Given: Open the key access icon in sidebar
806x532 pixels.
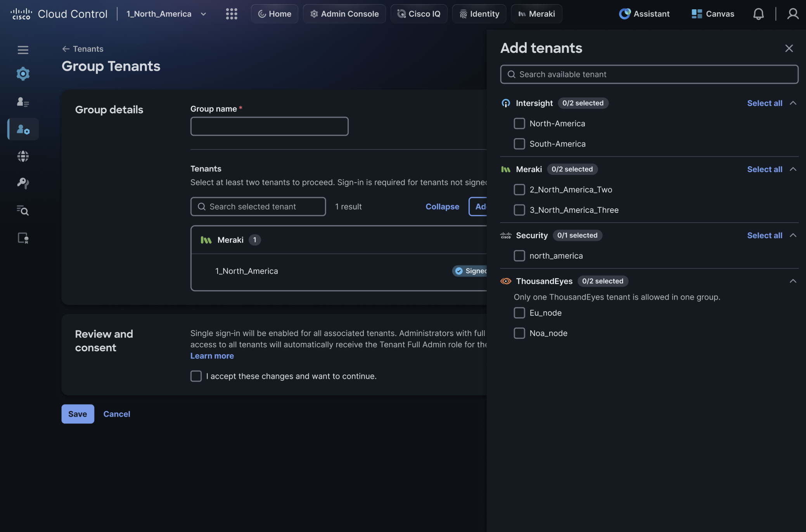Looking at the screenshot, I should coord(23,183).
